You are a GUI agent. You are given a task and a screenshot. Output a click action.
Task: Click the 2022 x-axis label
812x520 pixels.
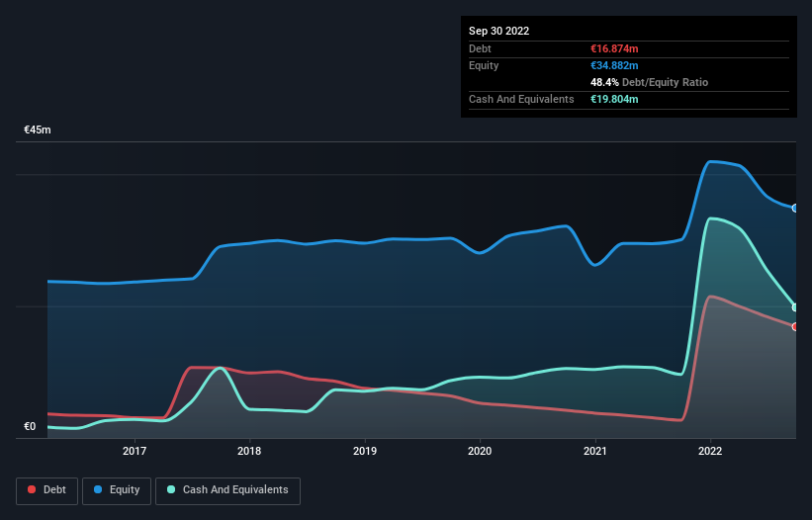(x=710, y=451)
